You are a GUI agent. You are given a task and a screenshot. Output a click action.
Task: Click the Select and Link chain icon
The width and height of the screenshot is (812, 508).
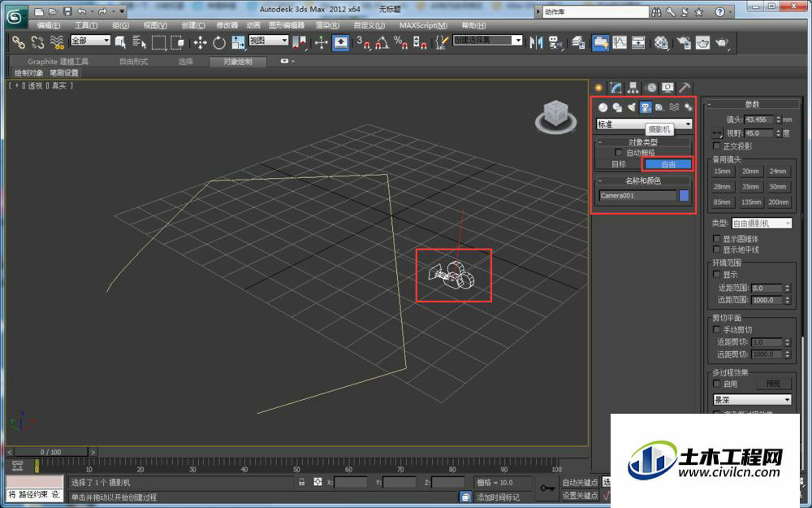19,42
